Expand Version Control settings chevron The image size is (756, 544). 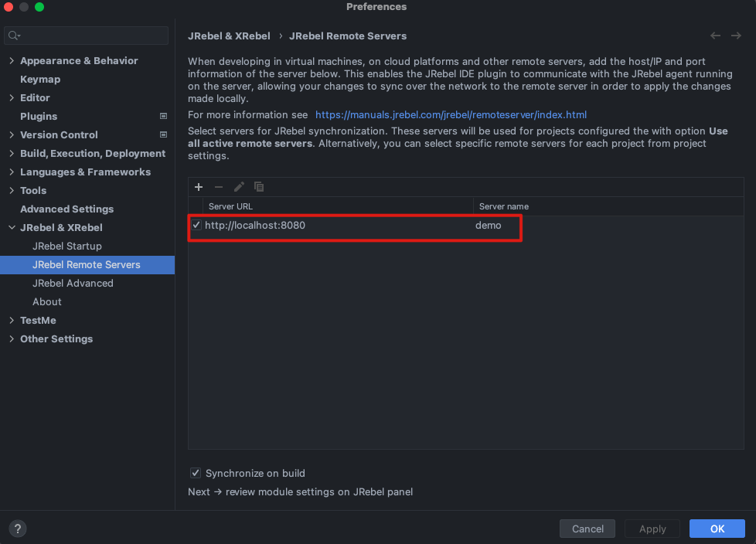(x=12, y=135)
